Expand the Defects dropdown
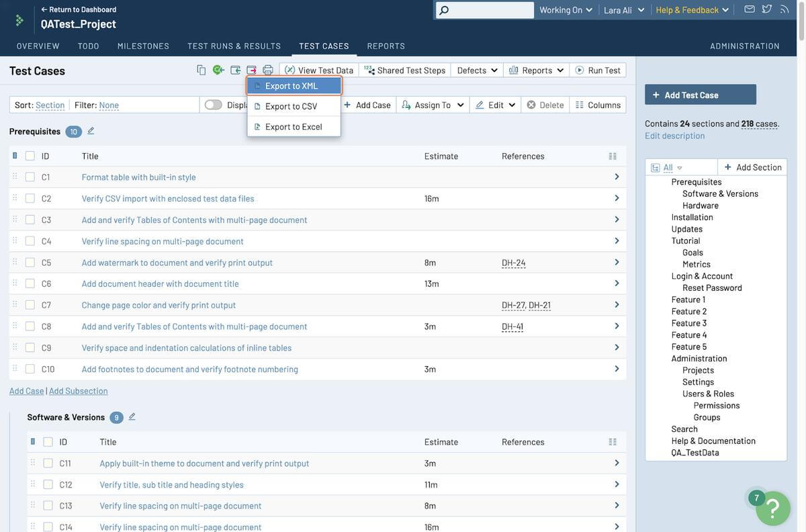806x532 pixels. [477, 71]
